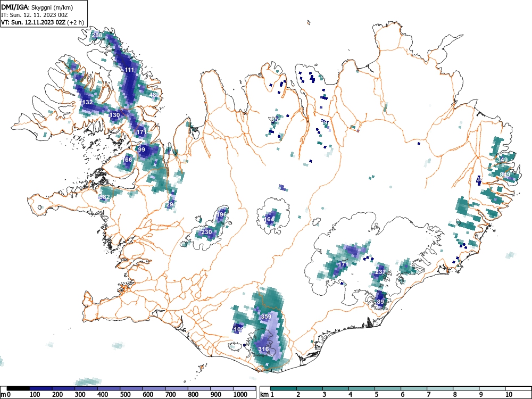Click the '196' visibility value label
The height and width of the screenshot is (399, 532).
tap(221, 214)
